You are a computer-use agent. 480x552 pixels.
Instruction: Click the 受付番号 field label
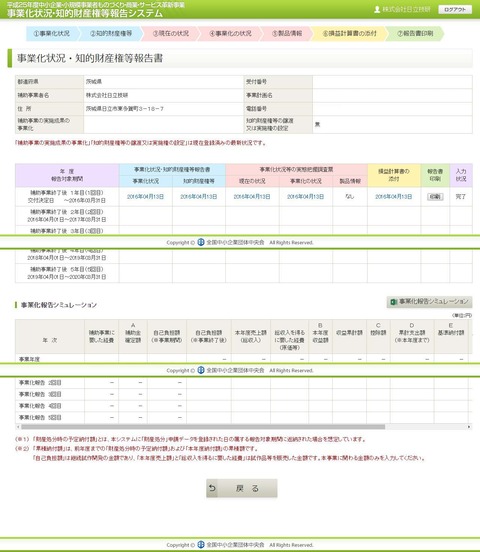[256, 82]
